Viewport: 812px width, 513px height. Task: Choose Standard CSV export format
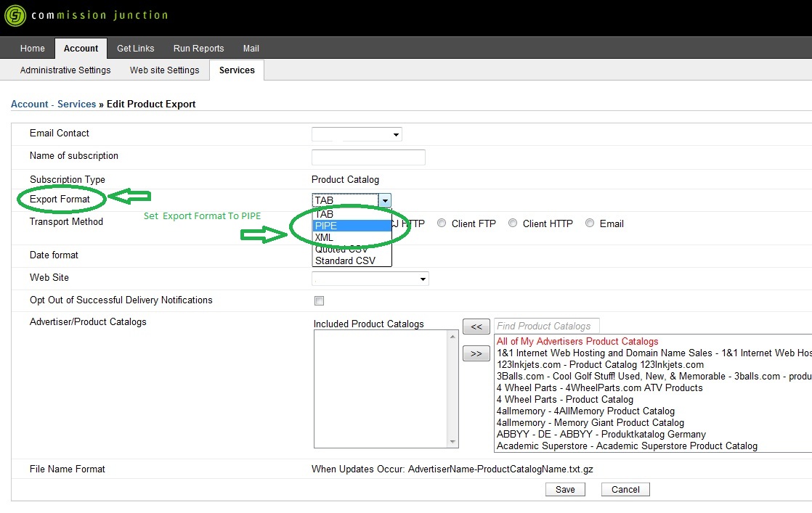tap(352, 260)
